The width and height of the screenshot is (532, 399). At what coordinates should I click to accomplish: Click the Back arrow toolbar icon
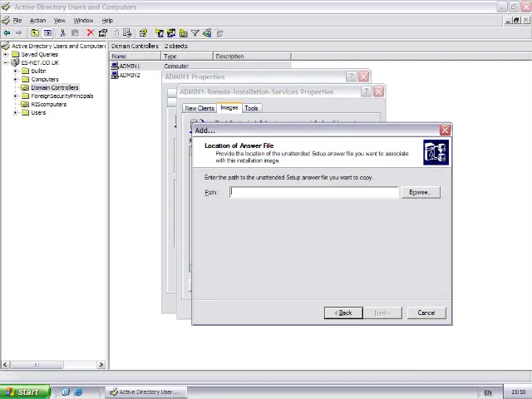click(7, 33)
